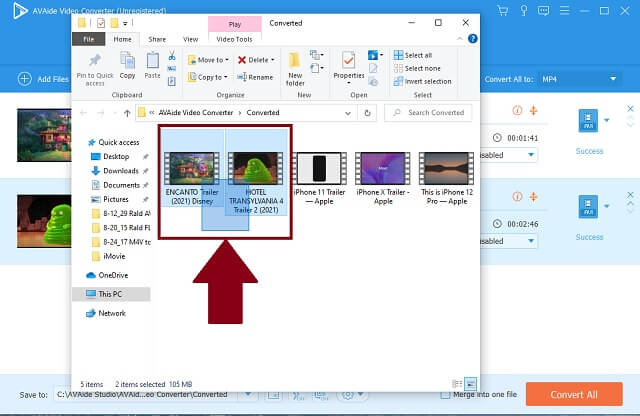The width and height of the screenshot is (640, 416).
Task: Click the Quick Access Toolbar dropdown arrow
Action: click(125, 23)
